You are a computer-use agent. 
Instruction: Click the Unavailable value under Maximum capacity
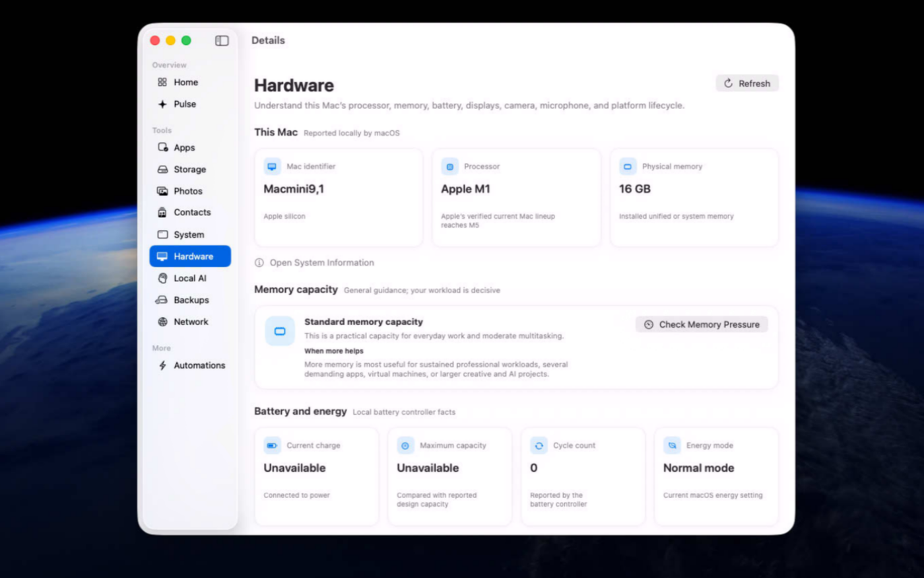coord(428,468)
